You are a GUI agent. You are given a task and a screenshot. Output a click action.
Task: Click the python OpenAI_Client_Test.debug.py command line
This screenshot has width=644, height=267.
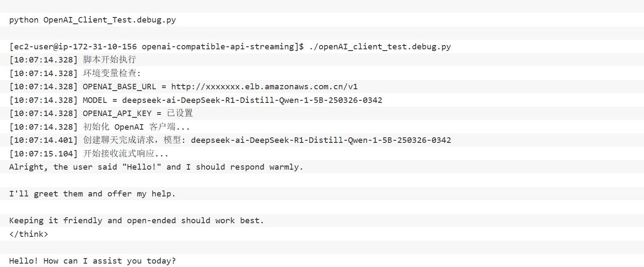pos(92,20)
